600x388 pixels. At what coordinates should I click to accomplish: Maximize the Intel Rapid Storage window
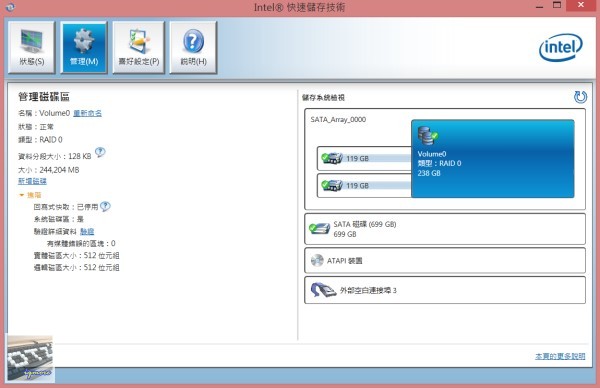click(557, 5)
